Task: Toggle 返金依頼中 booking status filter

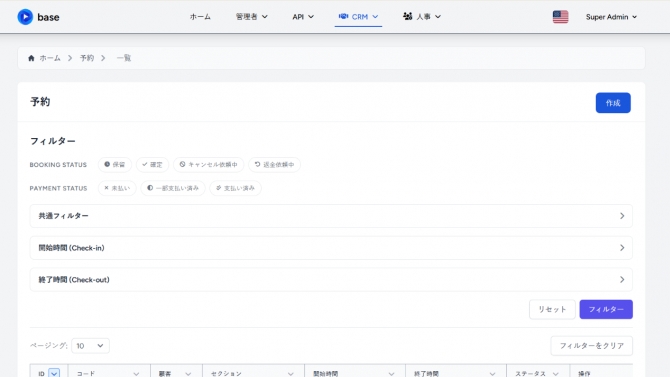Action: (x=274, y=165)
